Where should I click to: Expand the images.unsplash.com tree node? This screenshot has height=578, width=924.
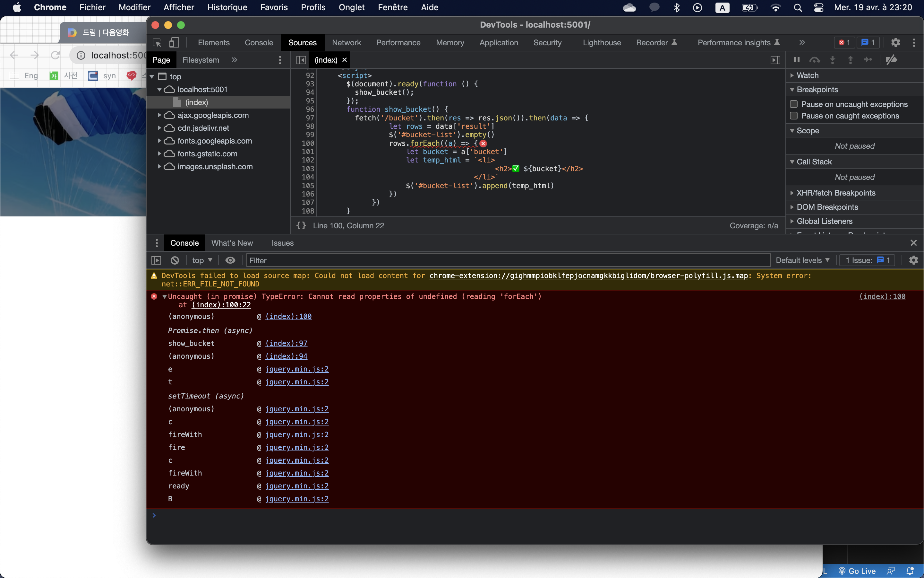(x=159, y=167)
